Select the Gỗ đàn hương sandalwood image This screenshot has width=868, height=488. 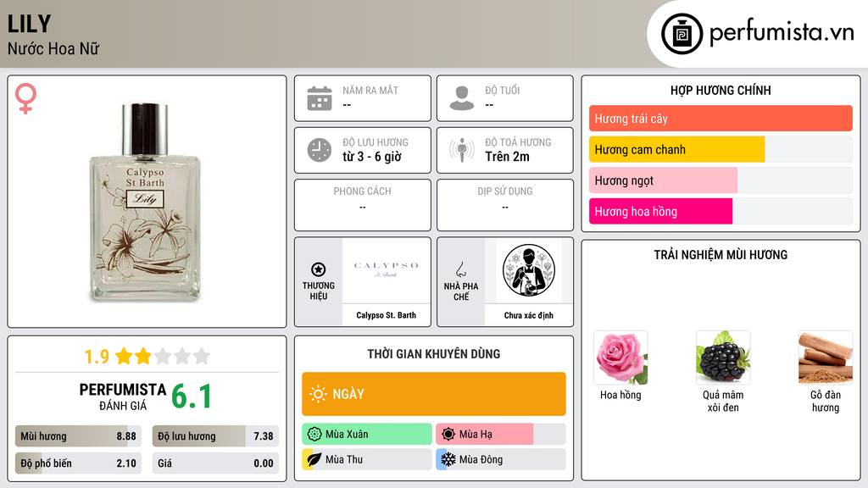tap(826, 358)
